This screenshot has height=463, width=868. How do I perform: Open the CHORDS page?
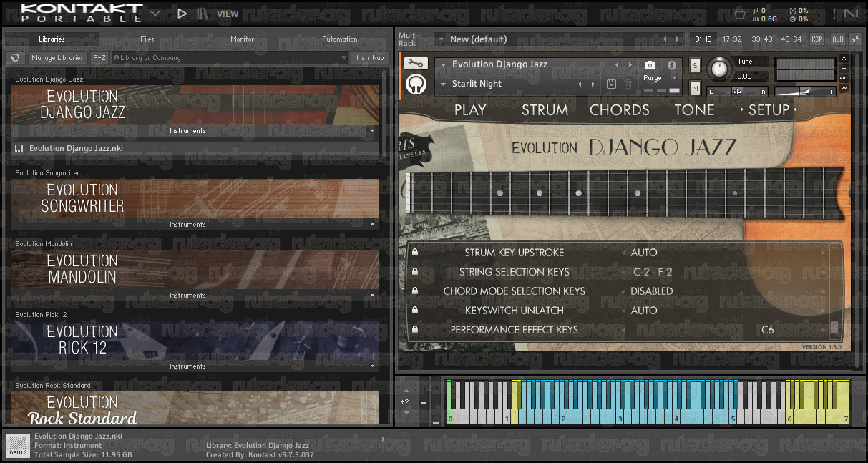pyautogui.click(x=619, y=110)
